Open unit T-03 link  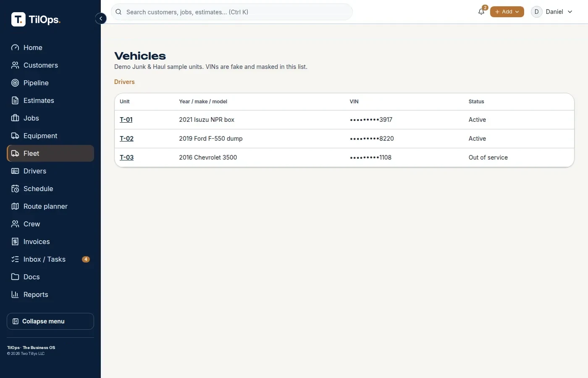click(126, 157)
